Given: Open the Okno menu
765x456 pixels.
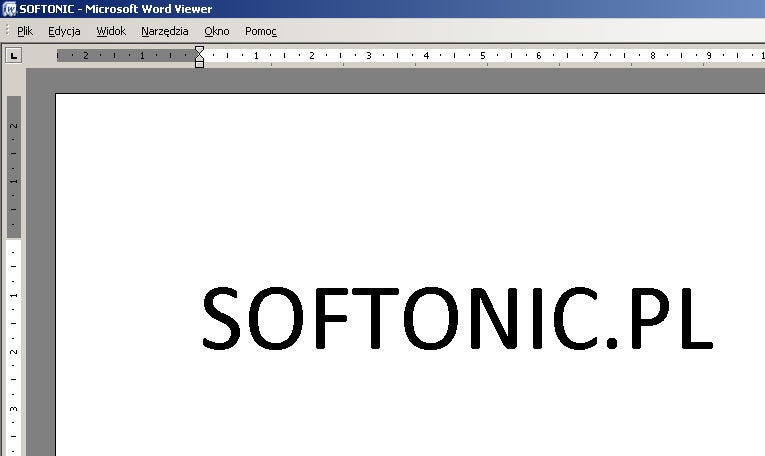Looking at the screenshot, I should point(217,31).
